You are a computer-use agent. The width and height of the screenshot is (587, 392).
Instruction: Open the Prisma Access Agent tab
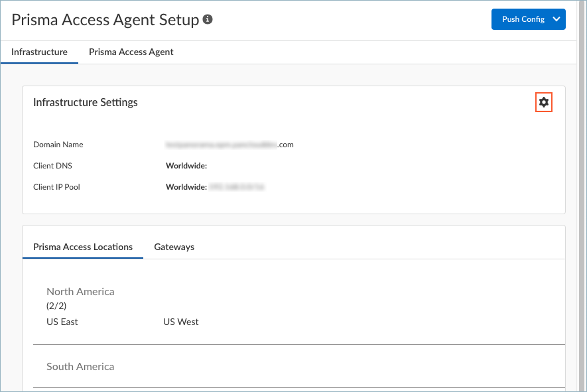[x=131, y=52]
